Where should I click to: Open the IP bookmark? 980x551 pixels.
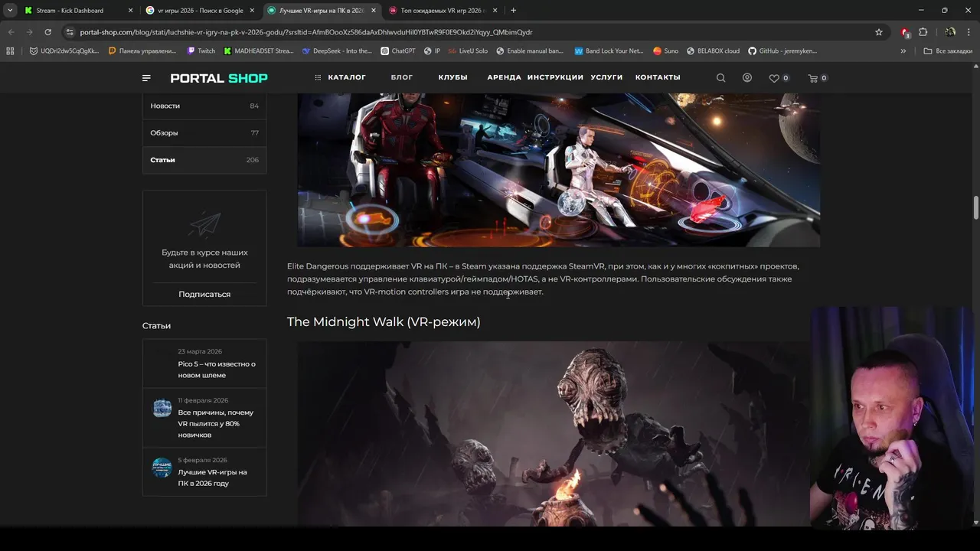(x=433, y=51)
